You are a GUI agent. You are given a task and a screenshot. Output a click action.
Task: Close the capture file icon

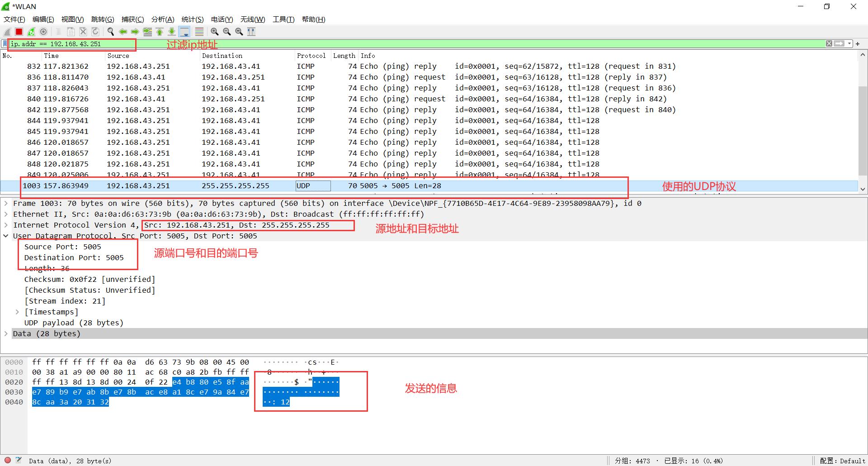[83, 32]
